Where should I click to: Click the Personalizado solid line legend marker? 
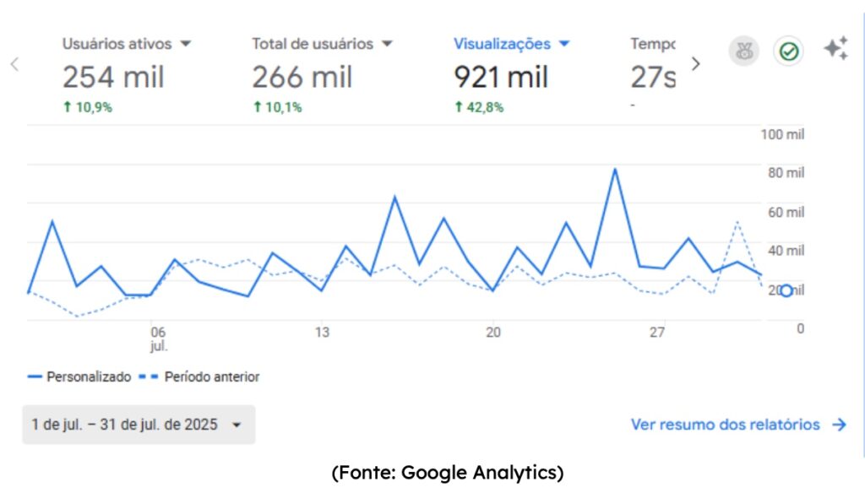point(35,377)
